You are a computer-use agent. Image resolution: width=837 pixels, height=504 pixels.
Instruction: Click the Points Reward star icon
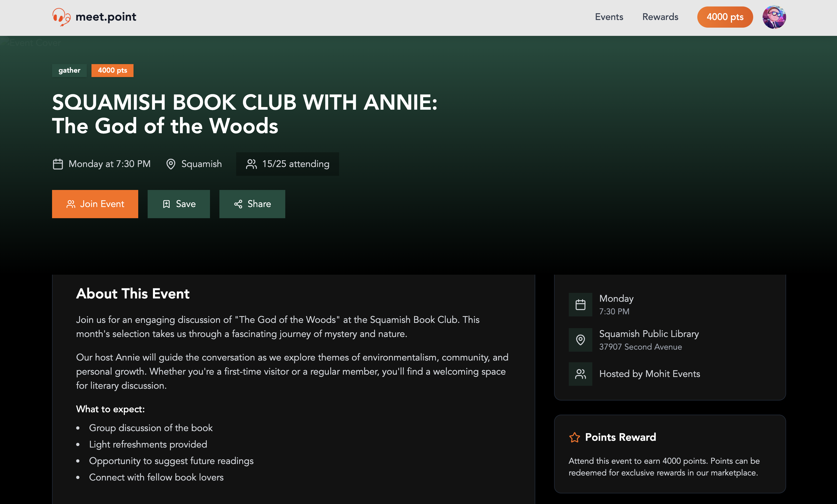pyautogui.click(x=574, y=438)
